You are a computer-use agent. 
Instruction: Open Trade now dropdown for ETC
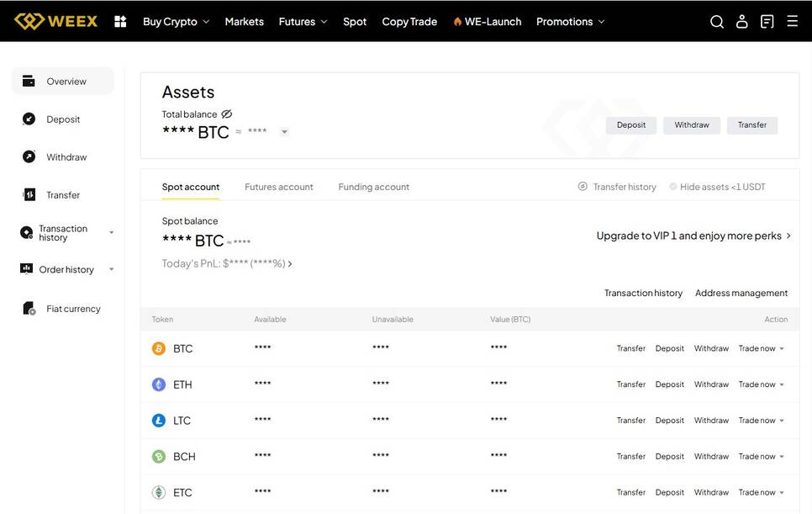[x=762, y=492]
